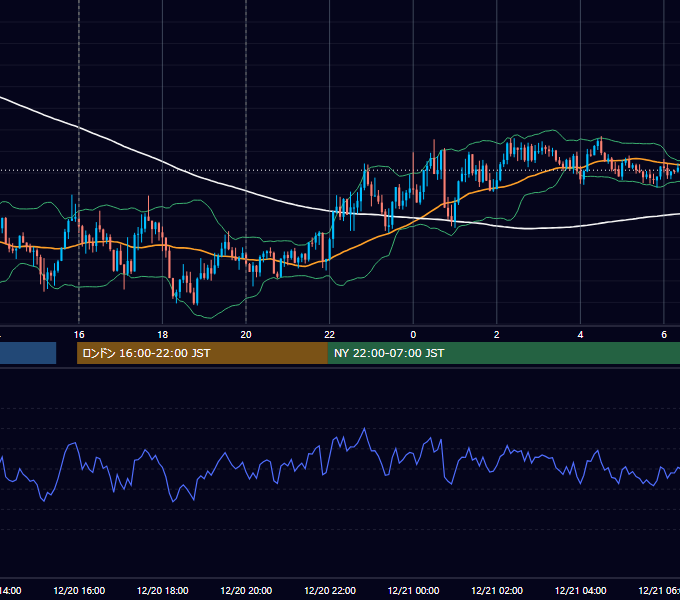Click hour label 0 on the time axis
680x600 pixels.
point(413,335)
